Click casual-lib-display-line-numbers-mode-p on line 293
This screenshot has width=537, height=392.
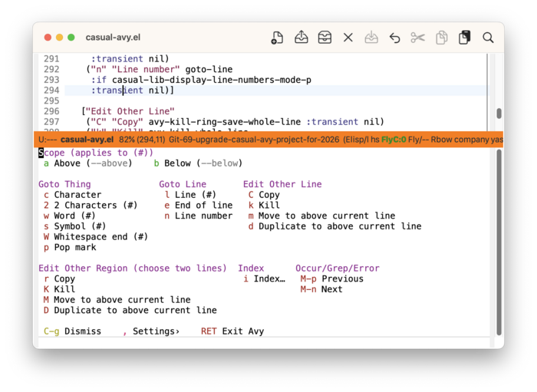212,80
